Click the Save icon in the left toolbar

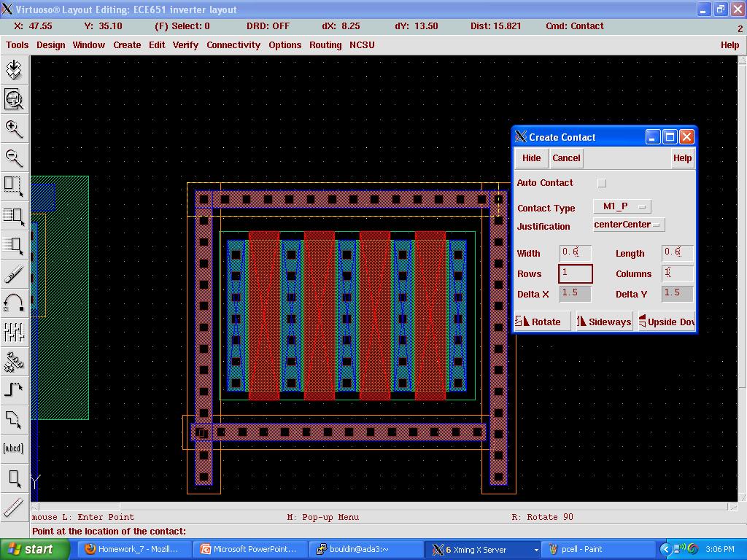point(15,70)
